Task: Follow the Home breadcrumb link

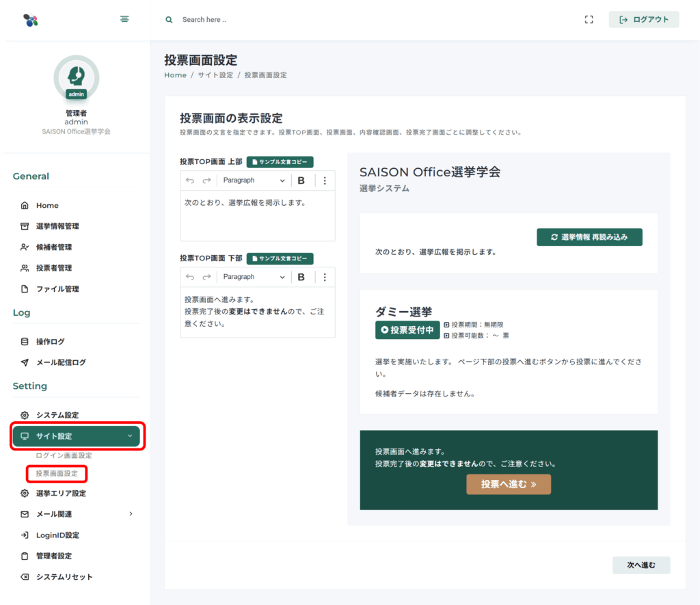Action: (x=176, y=75)
